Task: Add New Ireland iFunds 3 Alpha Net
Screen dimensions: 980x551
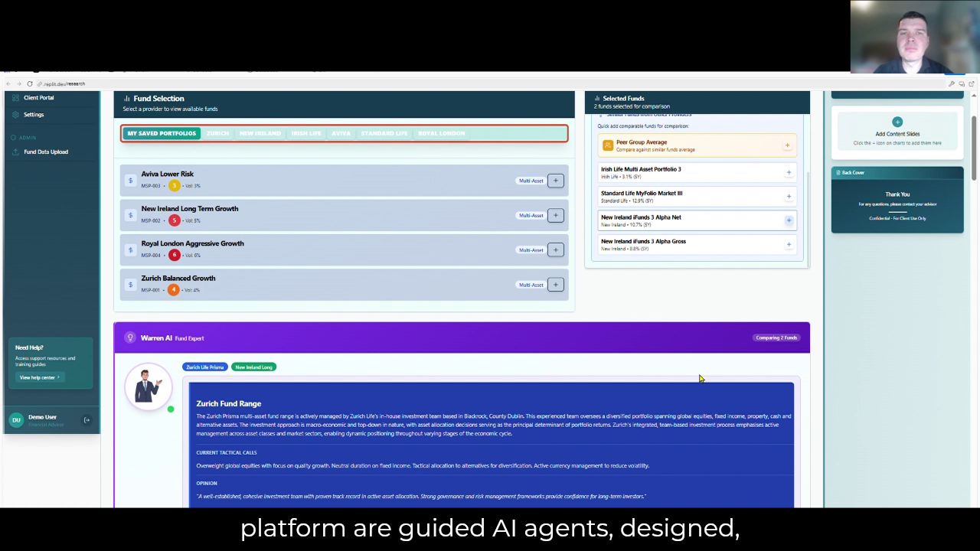Action: coord(789,220)
